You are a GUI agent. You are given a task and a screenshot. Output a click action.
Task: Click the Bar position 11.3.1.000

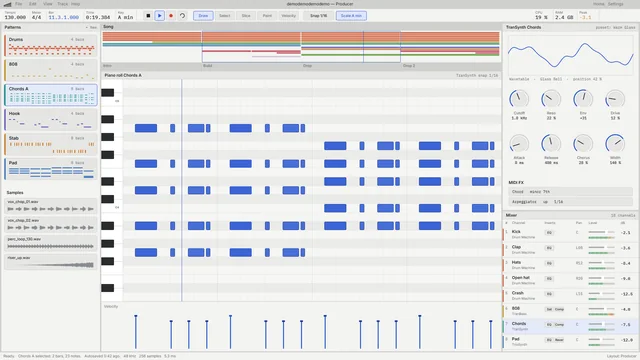tap(64, 18)
